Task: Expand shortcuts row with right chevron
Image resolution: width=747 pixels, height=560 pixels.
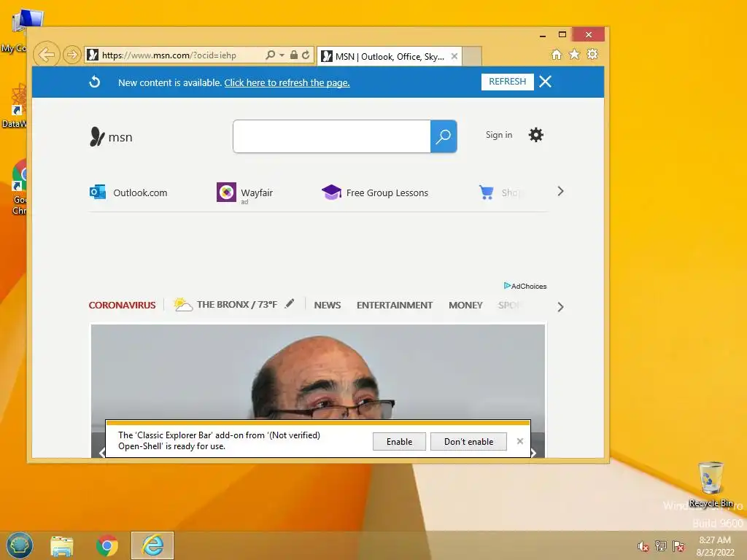Action: click(561, 192)
